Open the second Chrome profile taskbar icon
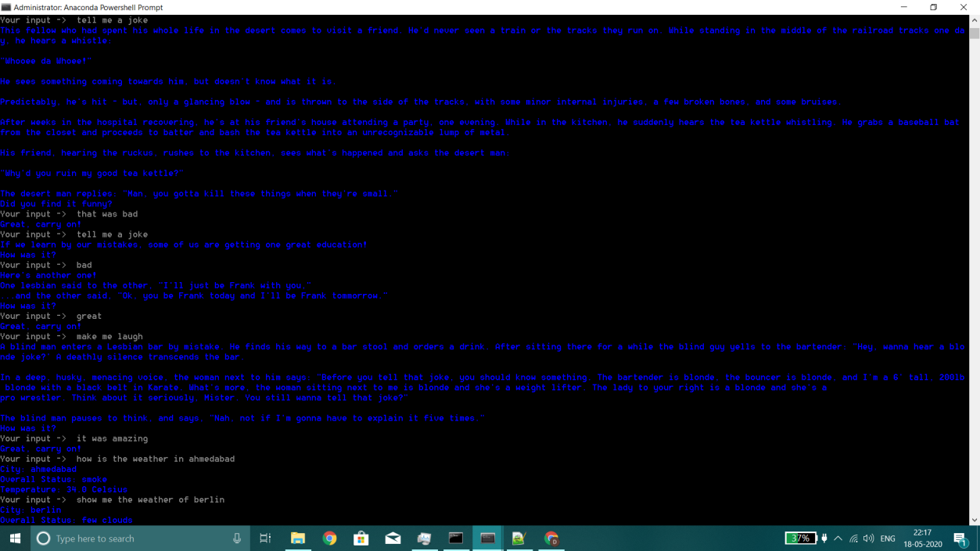The height and width of the screenshot is (551, 980). (551, 538)
